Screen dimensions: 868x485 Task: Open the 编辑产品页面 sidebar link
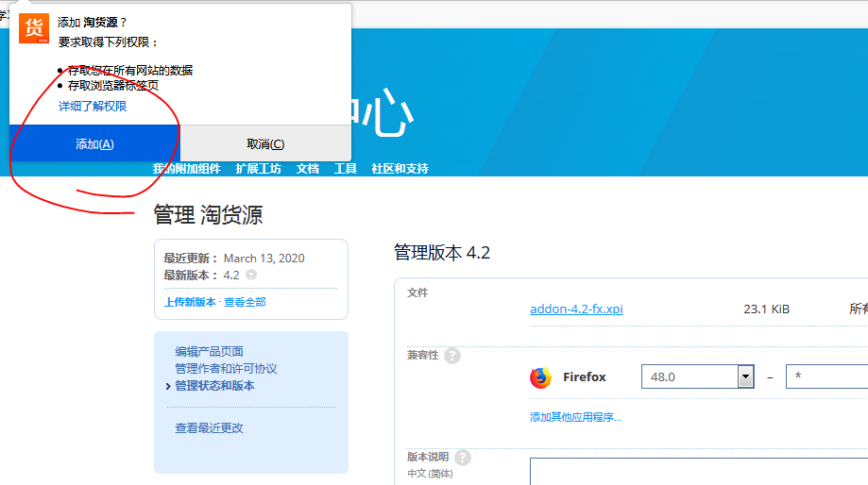210,352
